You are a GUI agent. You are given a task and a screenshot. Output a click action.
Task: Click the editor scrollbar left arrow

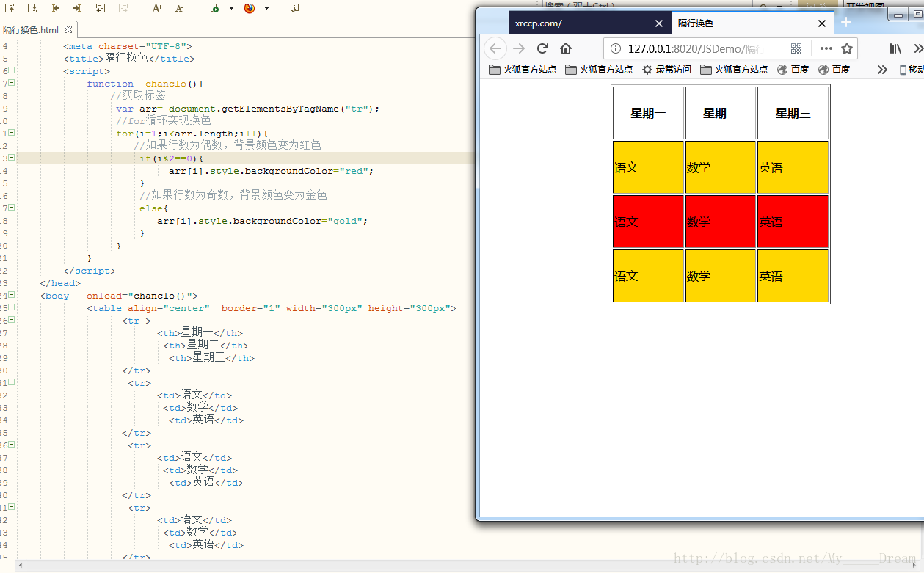click(x=20, y=566)
